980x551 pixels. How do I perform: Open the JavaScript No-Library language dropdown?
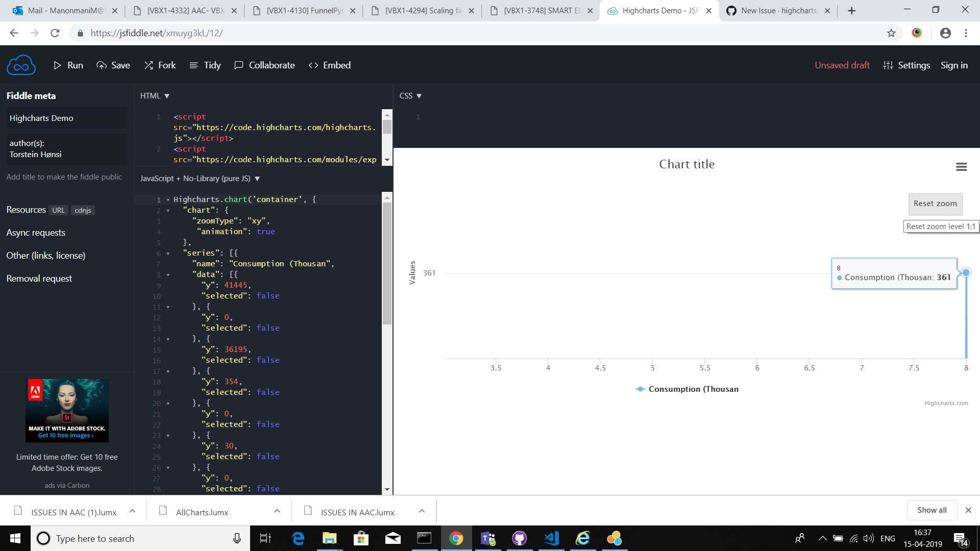click(257, 179)
